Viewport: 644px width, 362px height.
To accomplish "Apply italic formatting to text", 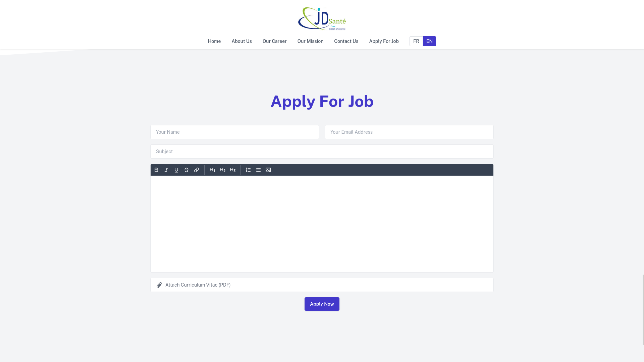I will tap(166, 170).
